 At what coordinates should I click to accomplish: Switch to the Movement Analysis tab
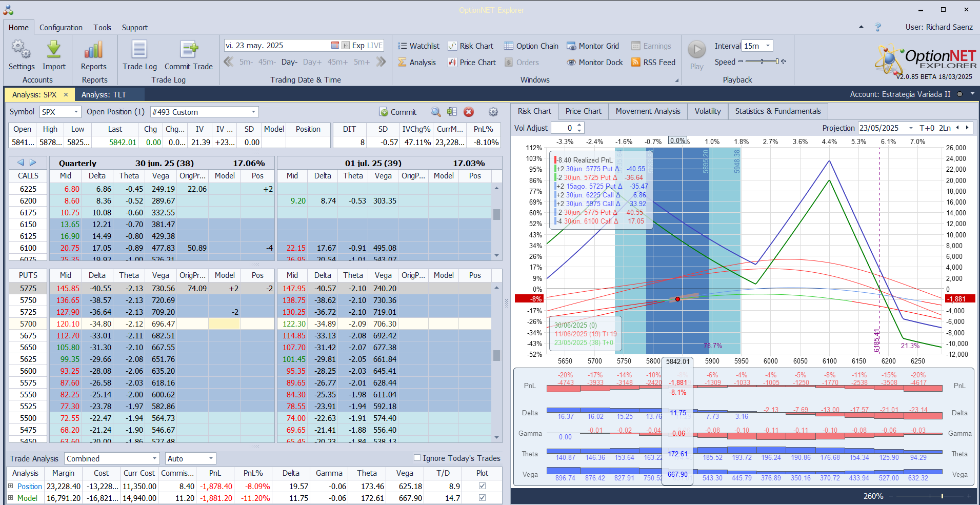coord(648,111)
